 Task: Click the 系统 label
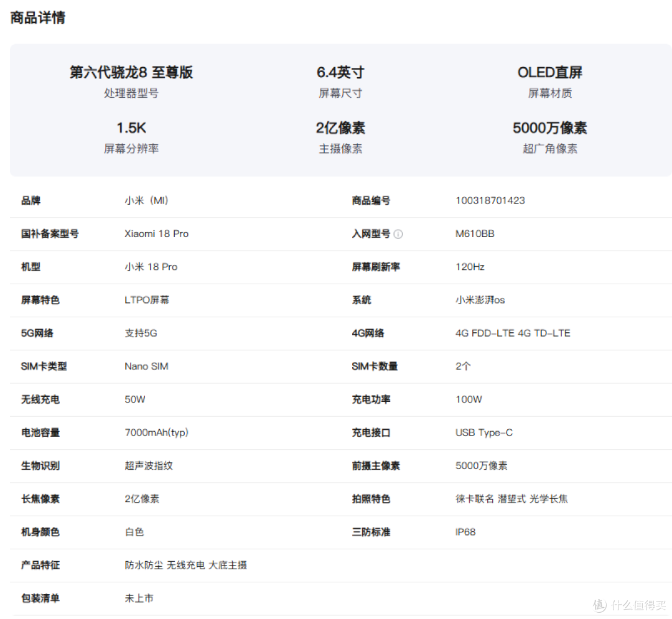point(362,300)
